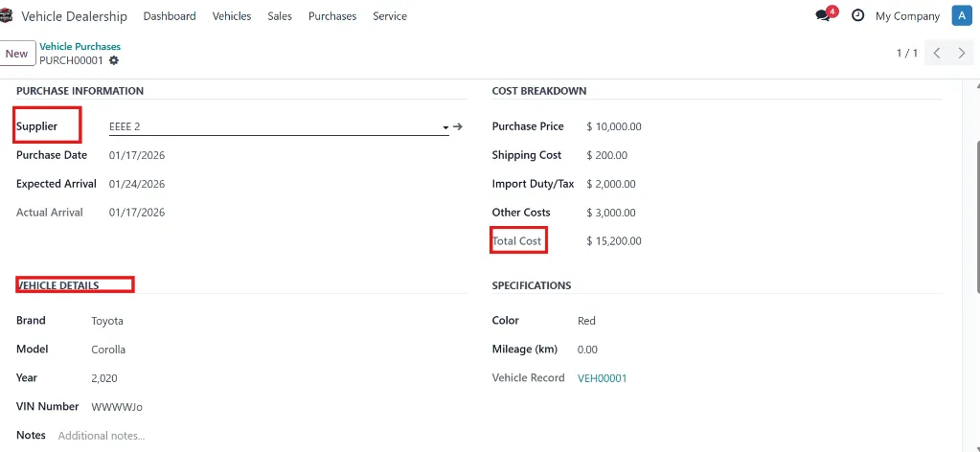This screenshot has width=980, height=452.
Task: Open the Service menu
Action: click(x=390, y=16)
